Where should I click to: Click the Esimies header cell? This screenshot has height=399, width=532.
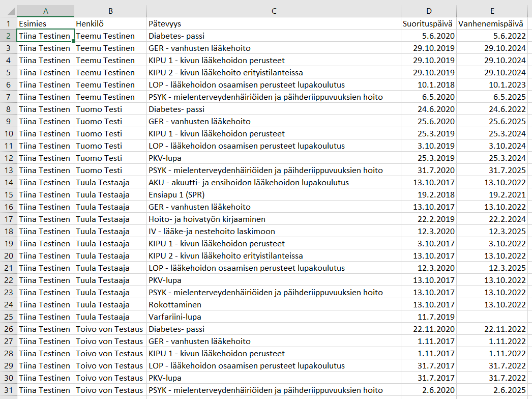(x=45, y=23)
